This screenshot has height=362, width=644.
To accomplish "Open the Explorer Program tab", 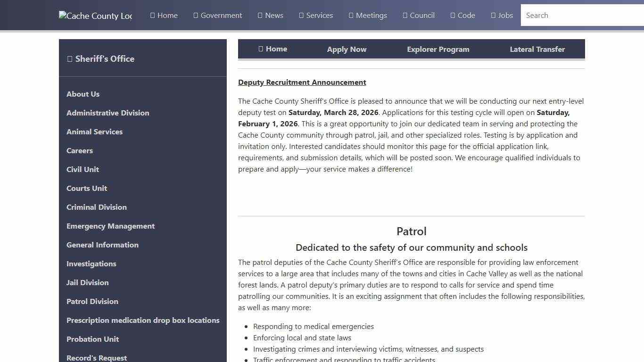I will coord(438,49).
